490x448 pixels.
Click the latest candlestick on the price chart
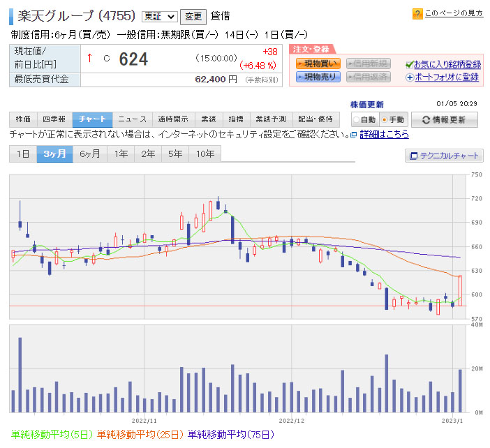point(460,290)
